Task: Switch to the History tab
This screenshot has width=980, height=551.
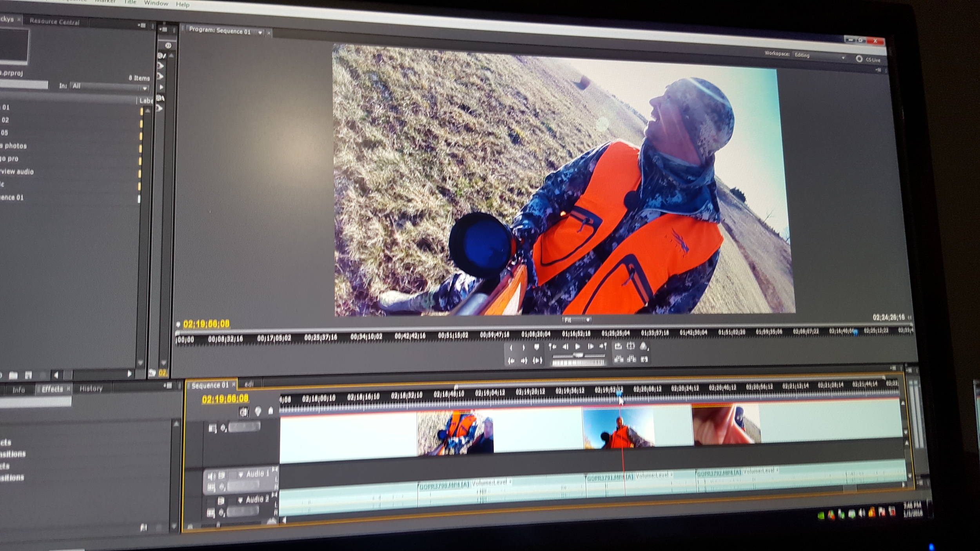Action: [x=91, y=388]
